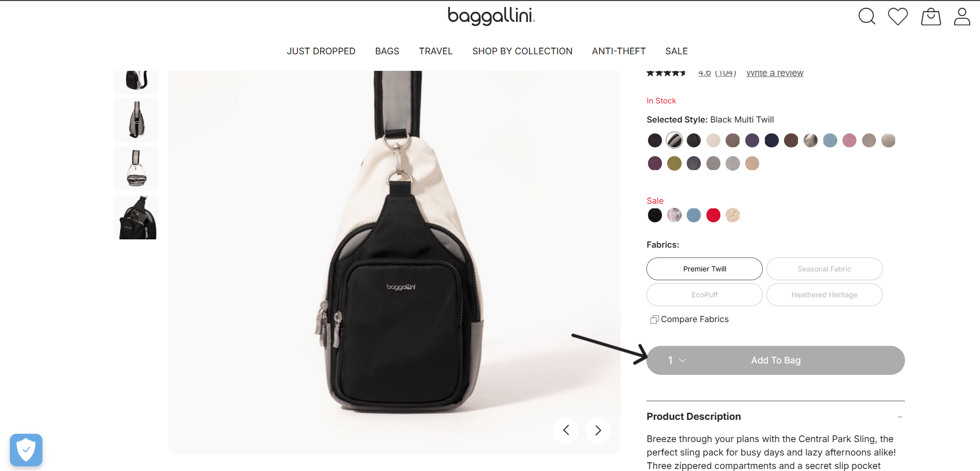Open the JUST DROPPED menu

(321, 51)
